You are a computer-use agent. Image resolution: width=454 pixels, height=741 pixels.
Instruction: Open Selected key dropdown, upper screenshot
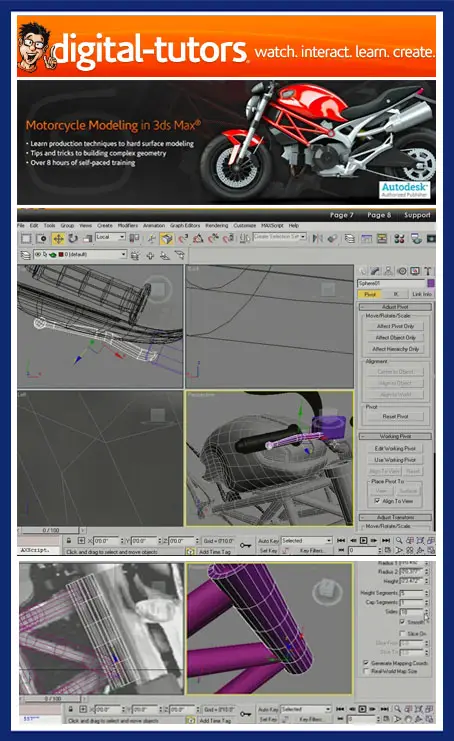coord(307,540)
